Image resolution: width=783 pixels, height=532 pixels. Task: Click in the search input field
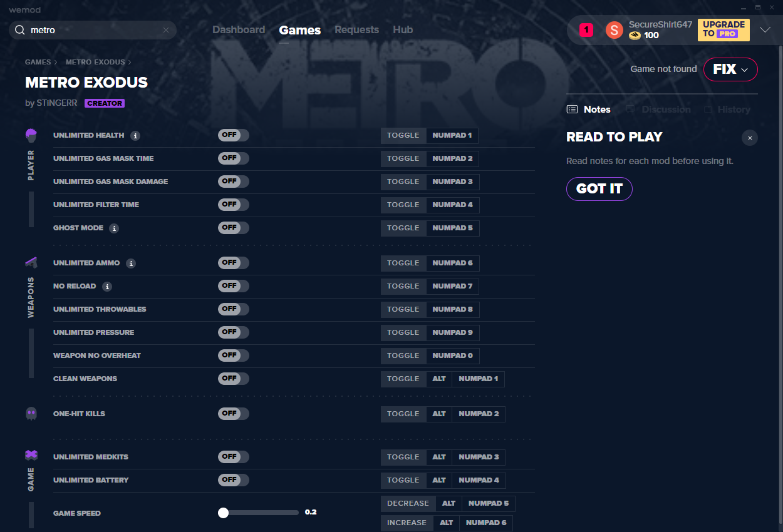click(94, 30)
